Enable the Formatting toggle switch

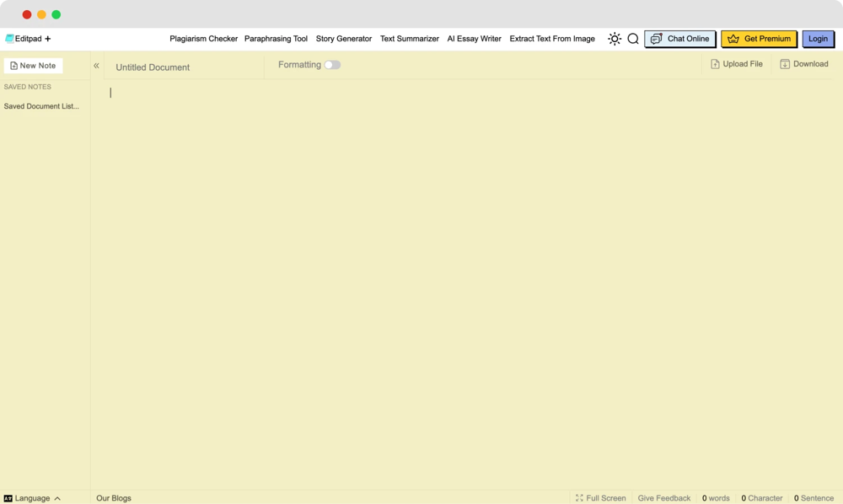click(332, 64)
